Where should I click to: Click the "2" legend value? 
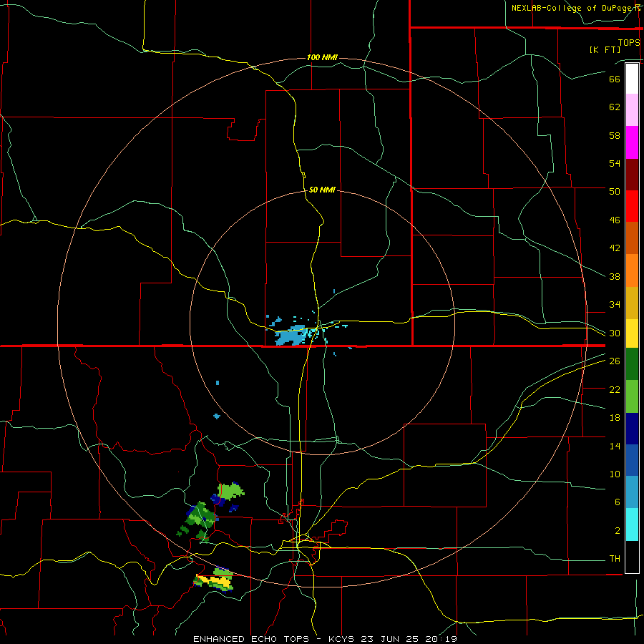click(x=618, y=531)
